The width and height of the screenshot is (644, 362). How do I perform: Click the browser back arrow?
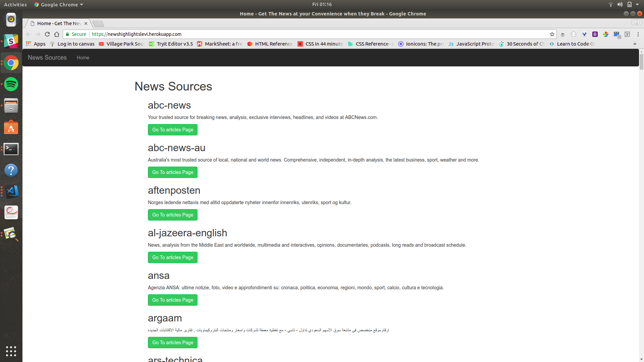29,34
